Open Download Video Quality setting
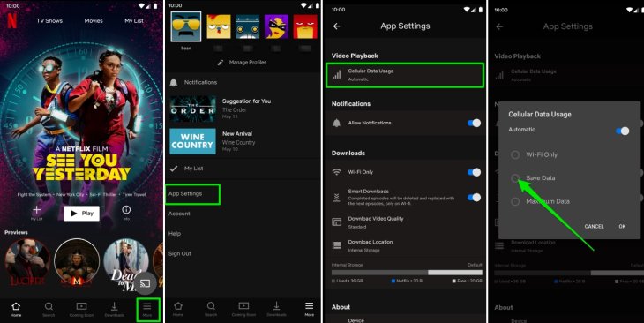Image resolution: width=644 pixels, height=323 pixels. coord(405,222)
